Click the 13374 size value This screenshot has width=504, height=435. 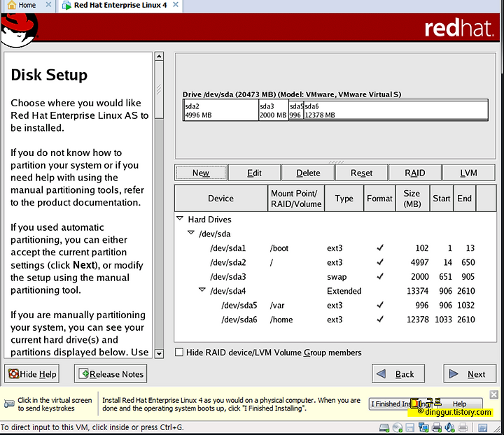(417, 291)
